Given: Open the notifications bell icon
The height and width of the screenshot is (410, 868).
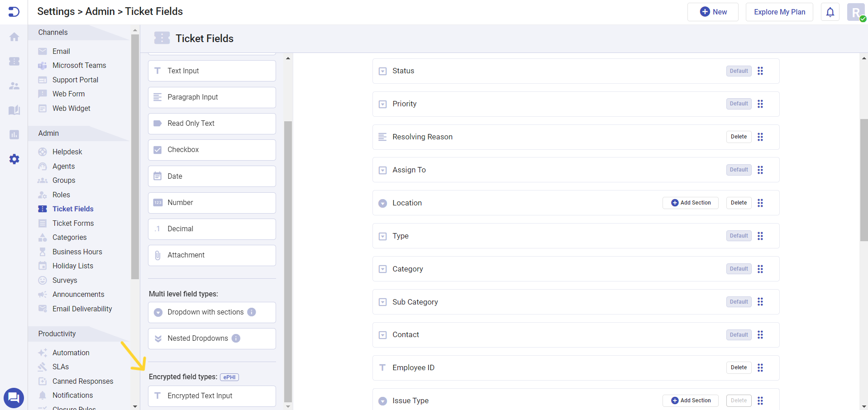Looking at the screenshot, I should 830,12.
